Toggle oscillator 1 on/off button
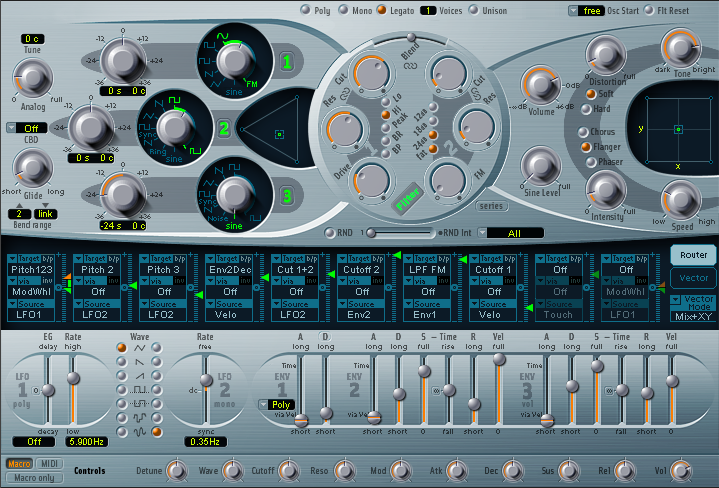Viewport: 719px width, 488px height. point(286,64)
